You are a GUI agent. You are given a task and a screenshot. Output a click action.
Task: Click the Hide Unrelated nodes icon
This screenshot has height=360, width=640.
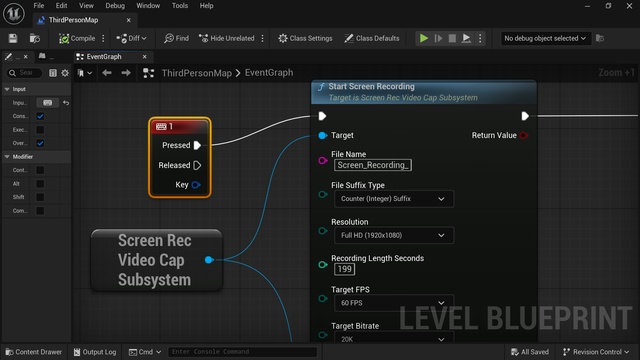coord(203,38)
